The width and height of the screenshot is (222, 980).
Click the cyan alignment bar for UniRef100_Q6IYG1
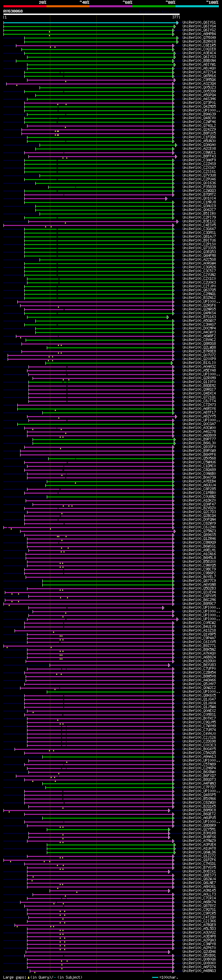[x=91, y=23]
